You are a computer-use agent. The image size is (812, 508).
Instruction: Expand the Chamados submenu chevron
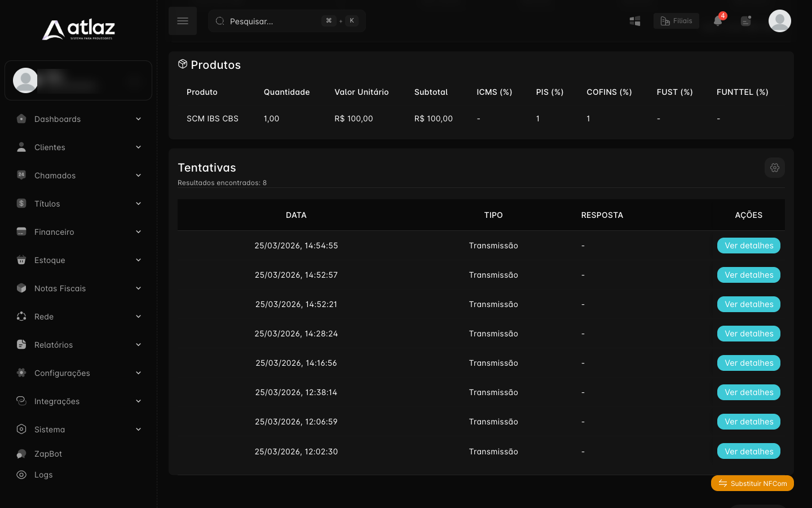[x=138, y=175]
